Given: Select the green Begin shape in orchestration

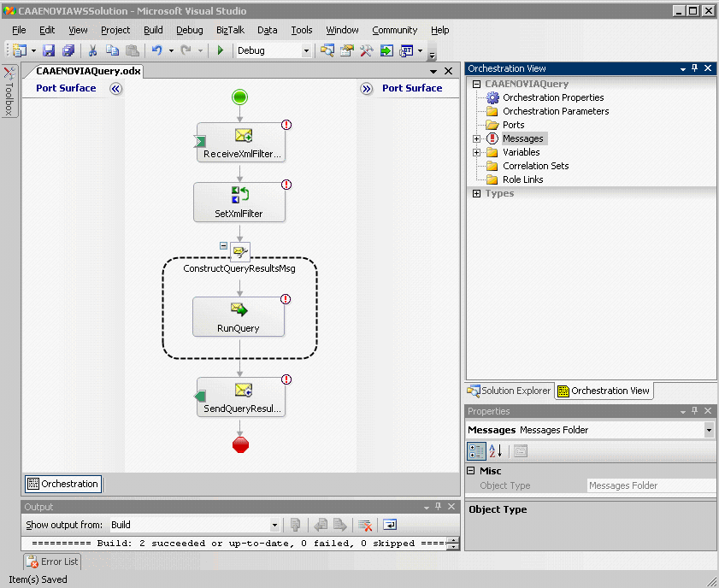Looking at the screenshot, I should 240,97.
